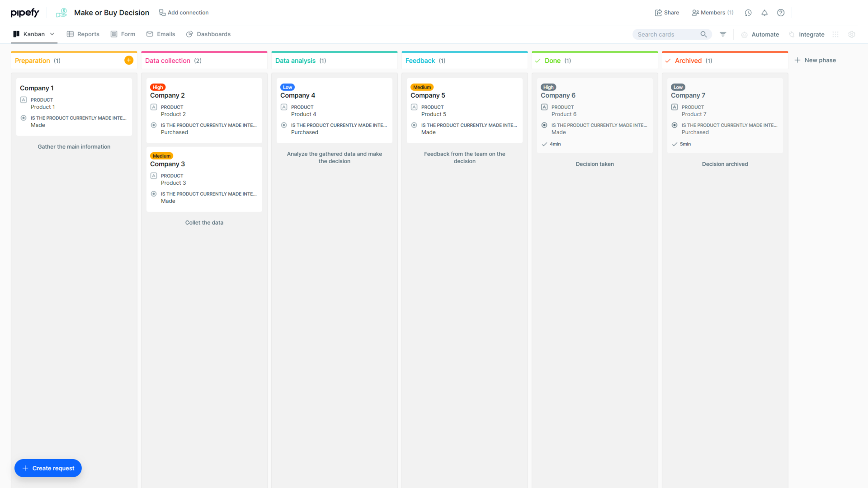868x488 pixels.
Task: Click the plus icon on the Preparation phase
Action: (129, 60)
